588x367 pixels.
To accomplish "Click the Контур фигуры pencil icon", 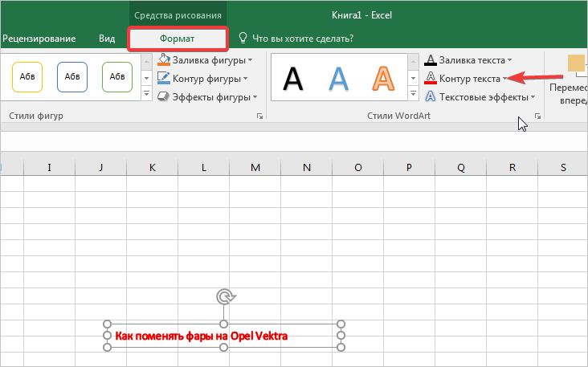I will tap(164, 79).
